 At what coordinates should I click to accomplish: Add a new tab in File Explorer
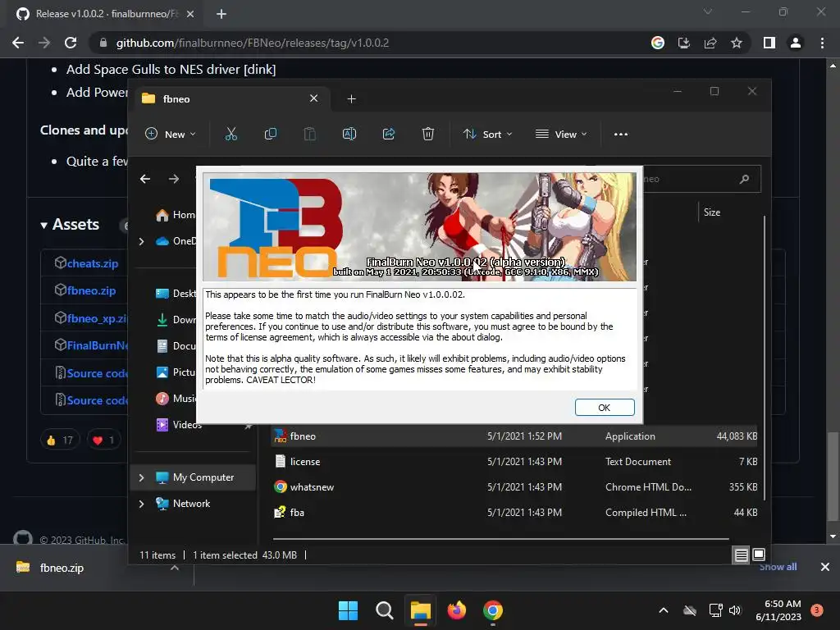[x=351, y=99]
